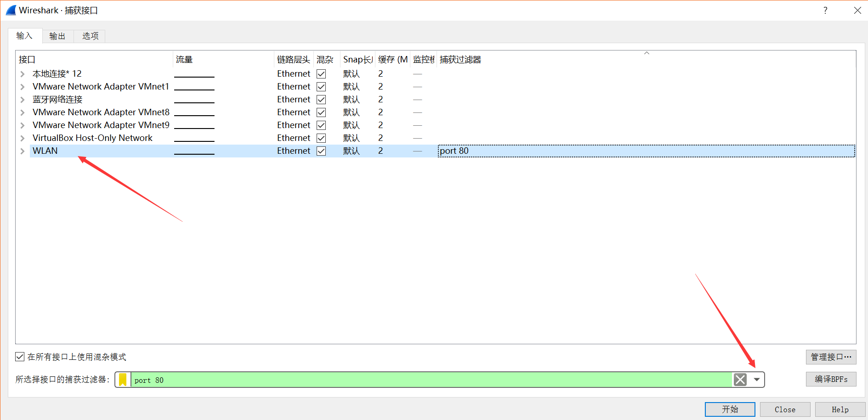Screen dimensions: 868x420
Task: Click the 开始 button to start capture
Action: (730, 409)
